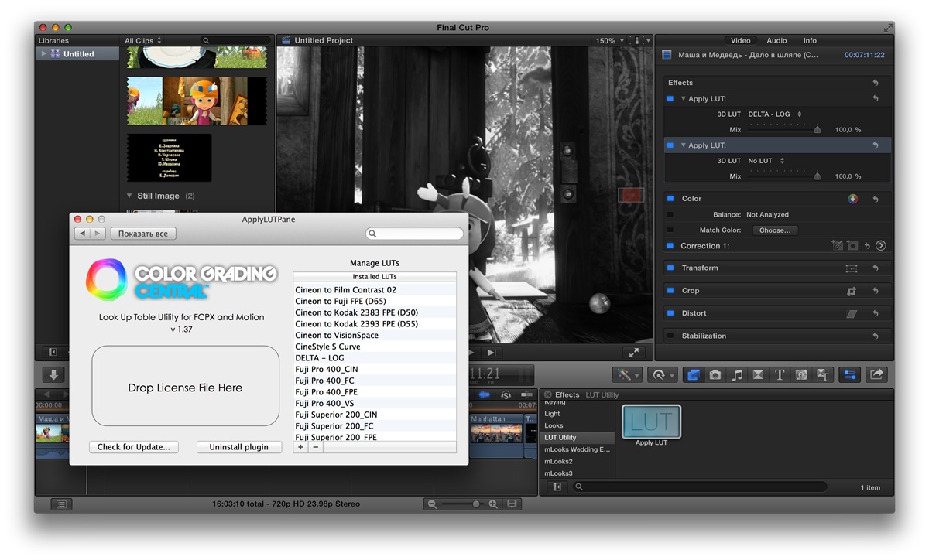This screenshot has height=560, width=929.
Task: Show the Transform onscreen controls icon
Action: coord(852,268)
